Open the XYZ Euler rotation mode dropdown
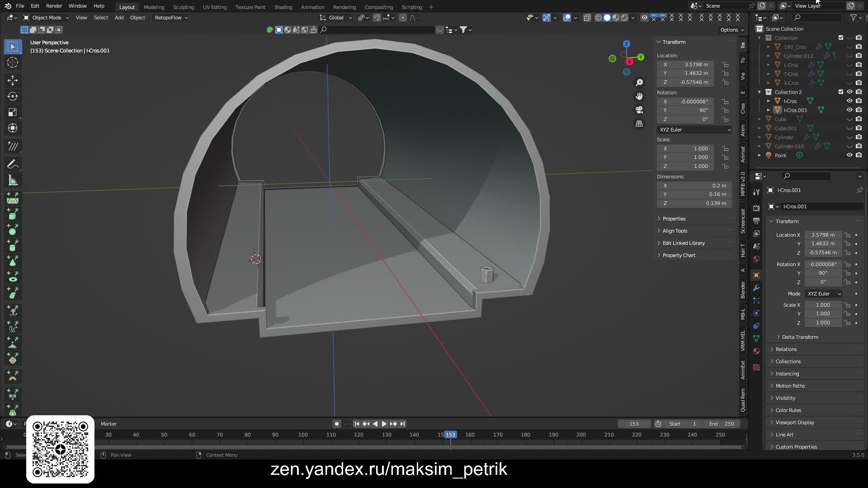 (694, 130)
